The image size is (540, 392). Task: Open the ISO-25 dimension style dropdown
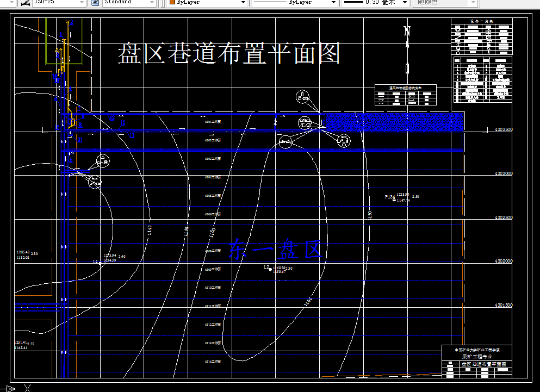[x=82, y=2]
